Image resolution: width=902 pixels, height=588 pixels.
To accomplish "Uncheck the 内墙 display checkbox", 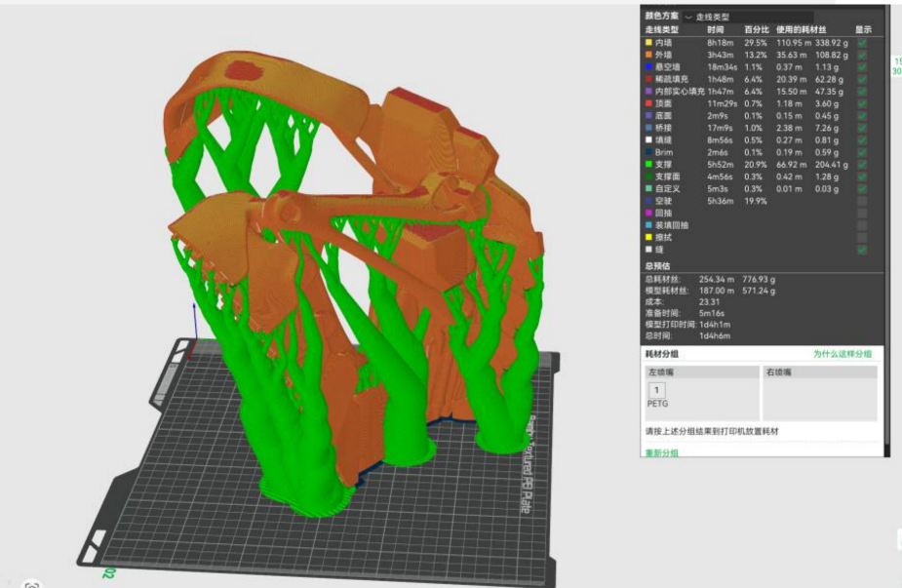I will click(x=862, y=43).
